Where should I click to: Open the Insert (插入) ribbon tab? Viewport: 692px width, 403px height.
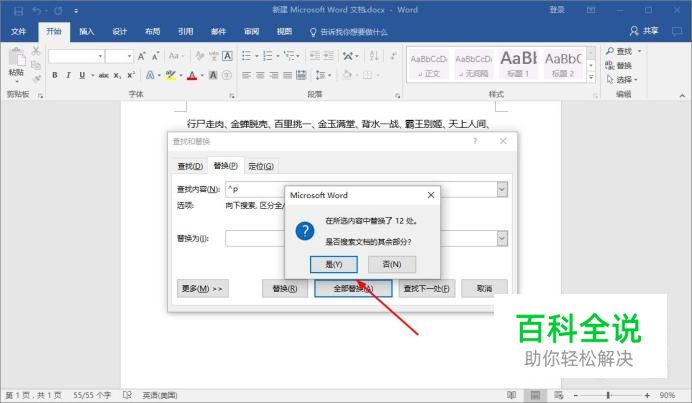[86, 31]
